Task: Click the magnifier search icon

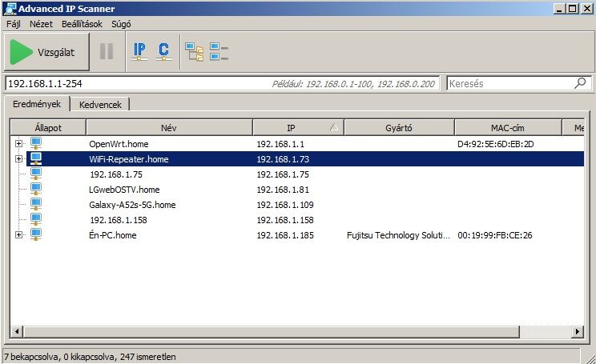Action: (x=580, y=82)
